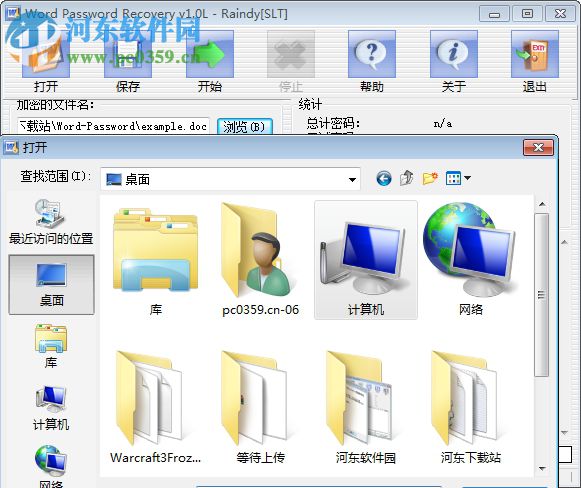
Task: Select 计算机 item in the file list
Action: (x=366, y=260)
